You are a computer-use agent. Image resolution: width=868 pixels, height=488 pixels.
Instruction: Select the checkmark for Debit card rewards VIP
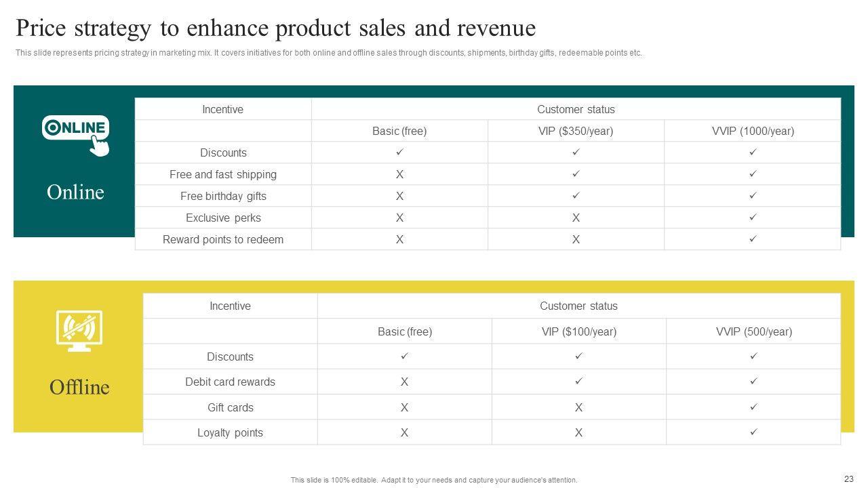click(578, 382)
